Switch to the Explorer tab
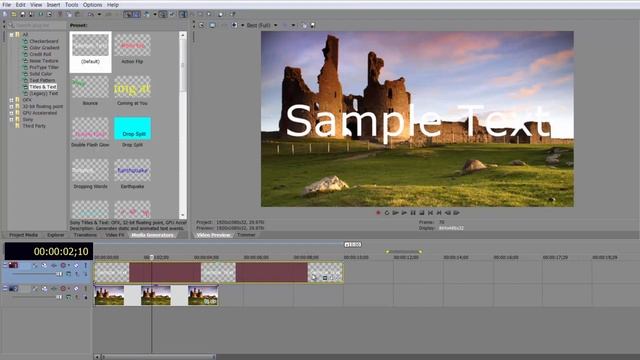The image size is (640, 360). coord(56,235)
